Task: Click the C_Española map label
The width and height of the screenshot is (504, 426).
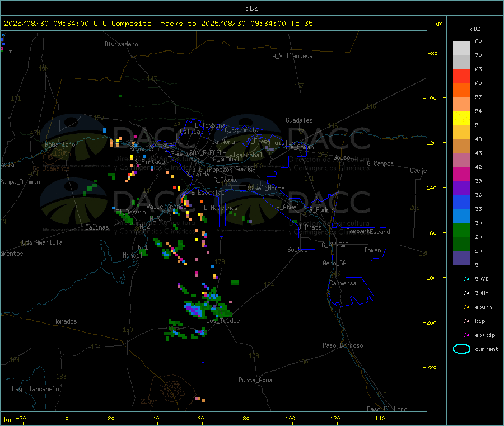Action: 242,130
